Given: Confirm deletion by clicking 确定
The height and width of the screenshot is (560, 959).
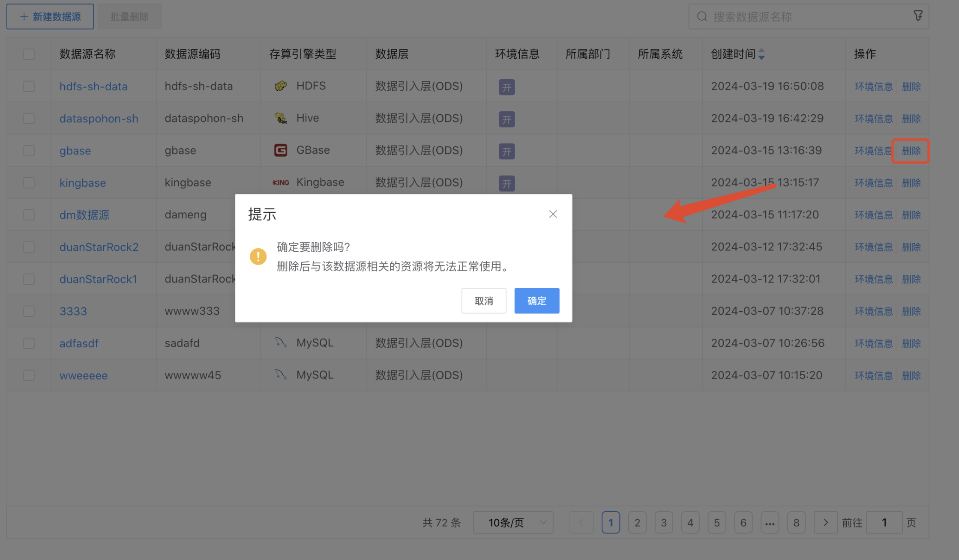Looking at the screenshot, I should [536, 301].
